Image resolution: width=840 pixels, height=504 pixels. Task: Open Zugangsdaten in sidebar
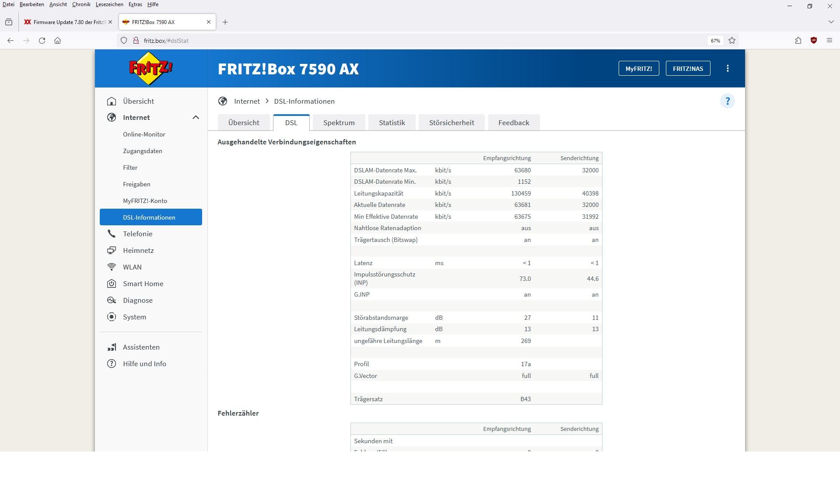pos(143,151)
